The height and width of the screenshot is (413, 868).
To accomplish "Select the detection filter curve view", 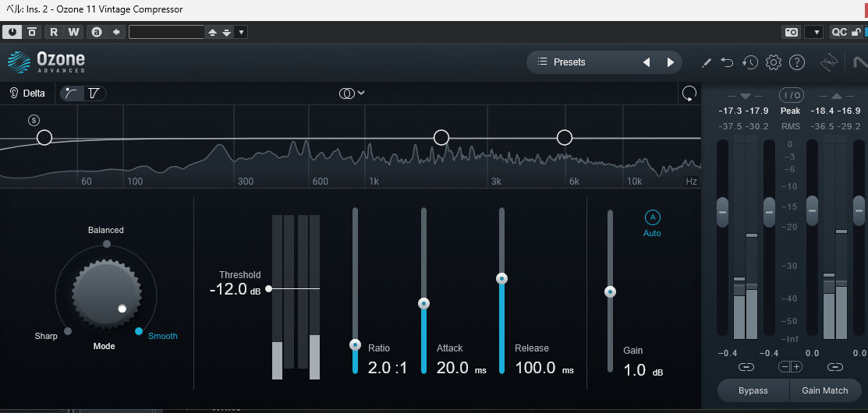I will coord(72,94).
